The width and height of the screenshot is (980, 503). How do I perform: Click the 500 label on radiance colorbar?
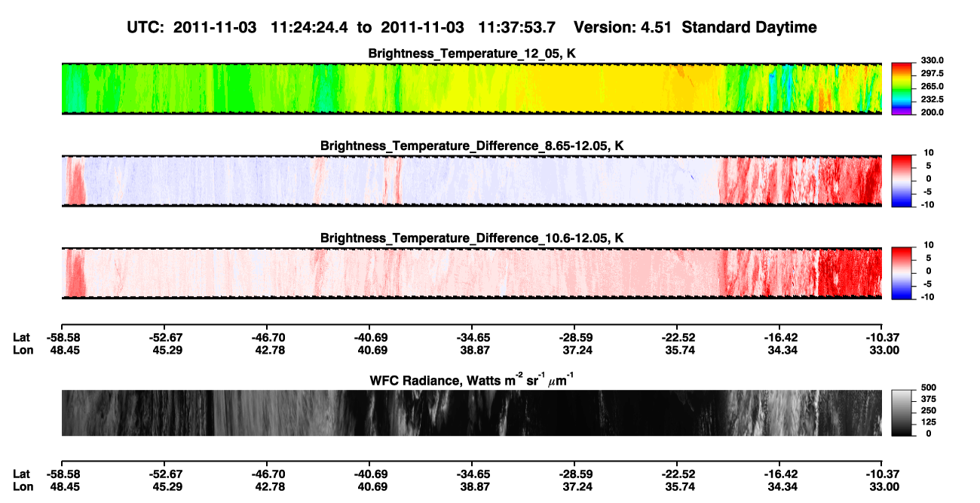coord(927,388)
